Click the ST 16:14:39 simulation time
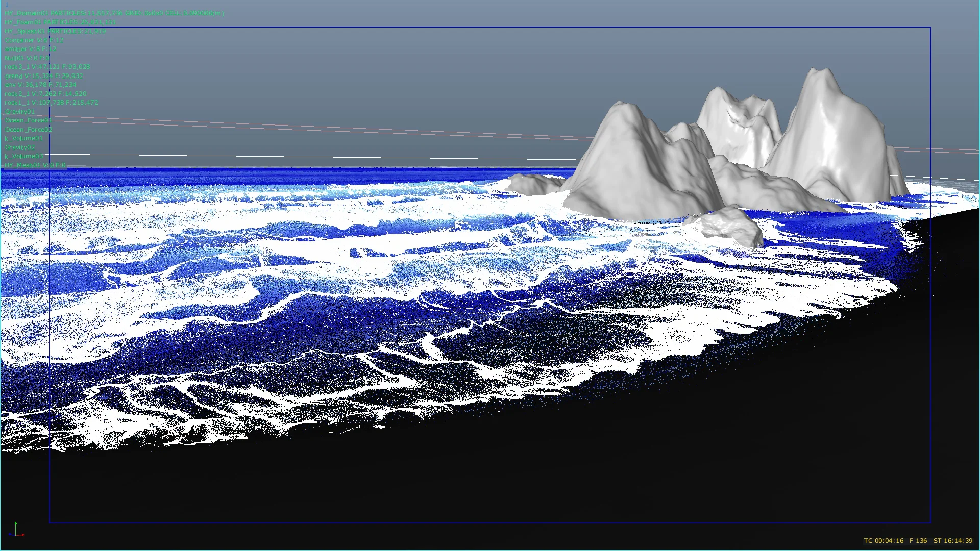The width and height of the screenshot is (980, 551). [x=953, y=541]
